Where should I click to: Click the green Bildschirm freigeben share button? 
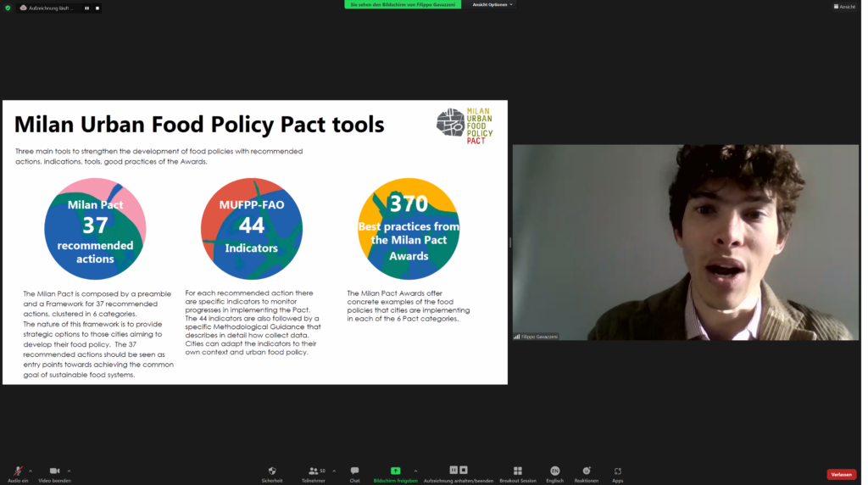[x=395, y=471]
